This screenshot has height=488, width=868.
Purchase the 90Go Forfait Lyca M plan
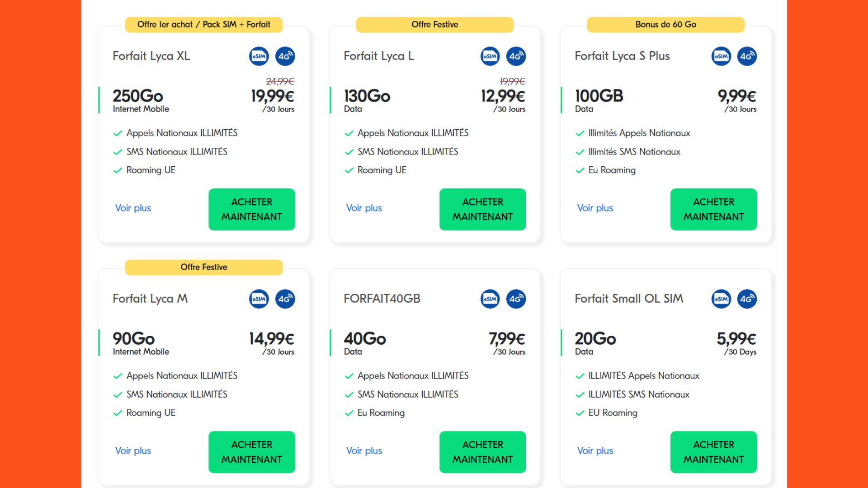coord(252,452)
